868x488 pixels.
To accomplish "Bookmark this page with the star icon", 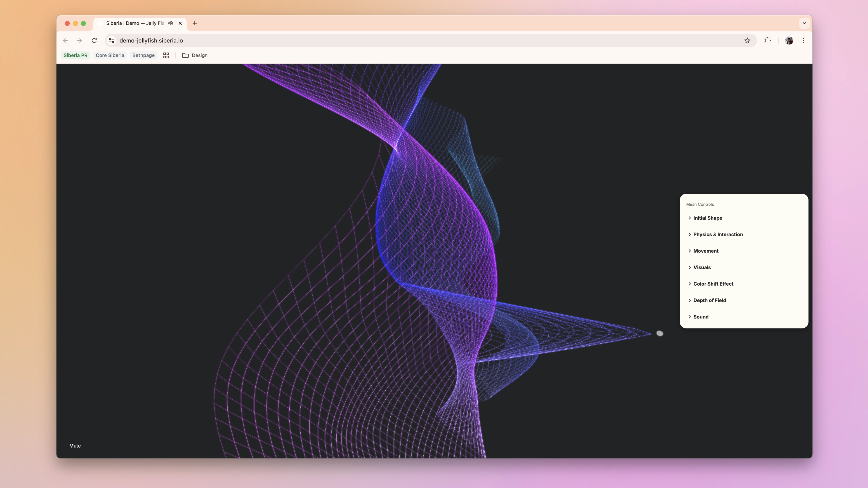I will (x=747, y=40).
